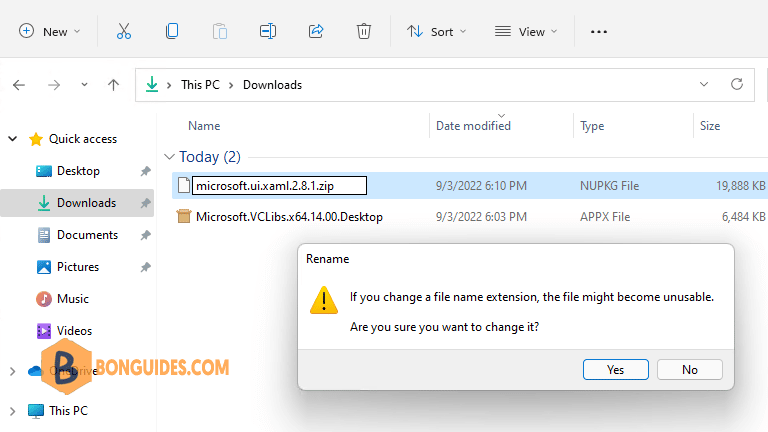Click the Cut scissors icon

point(124,31)
